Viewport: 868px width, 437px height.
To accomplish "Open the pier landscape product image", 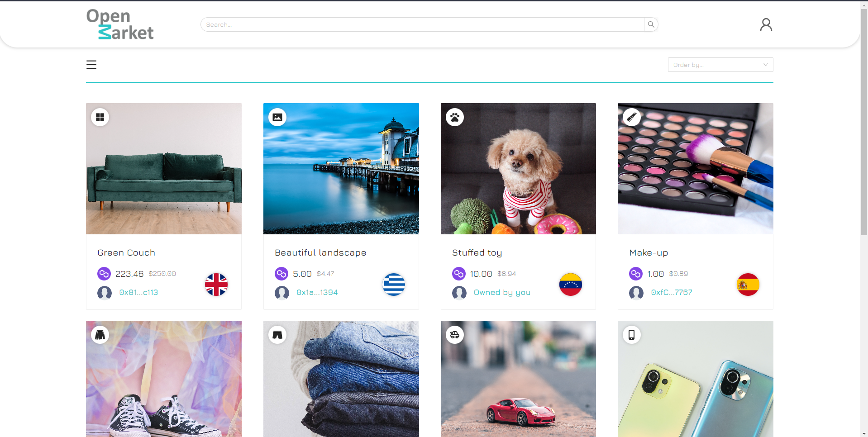I will pos(341,169).
